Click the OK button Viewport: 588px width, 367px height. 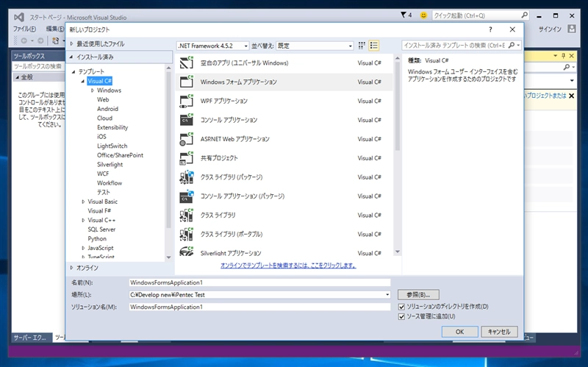[460, 332]
